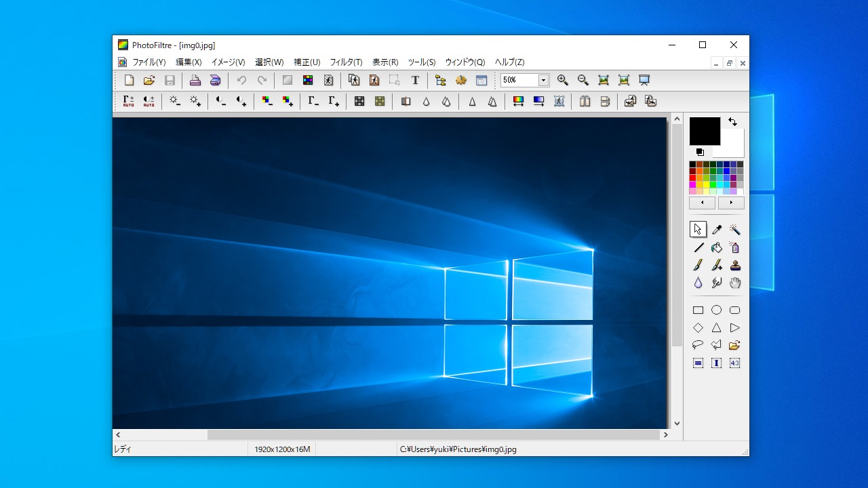Click the Full screen monitor icon
The image size is (868, 488).
pos(644,80)
